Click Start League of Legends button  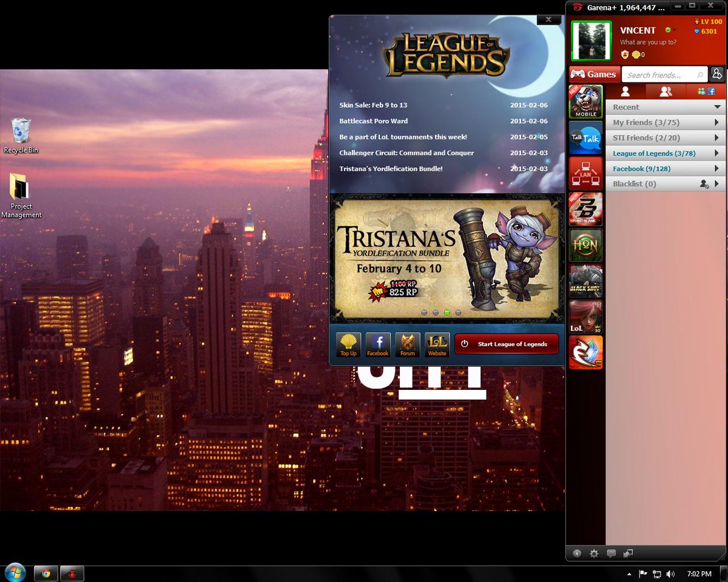tap(507, 344)
